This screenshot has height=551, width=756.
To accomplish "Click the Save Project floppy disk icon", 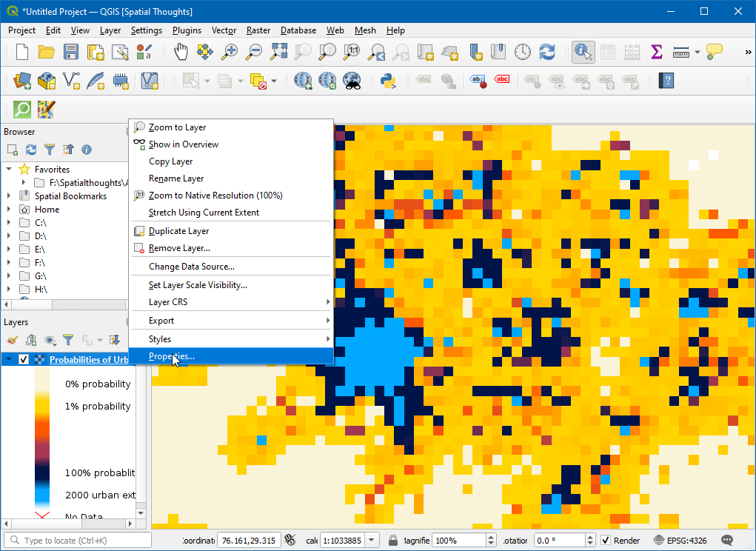I will pos(71,52).
